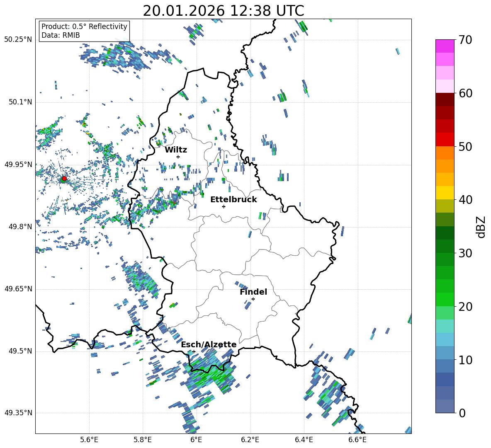Click the Findel city label
This screenshot has width=491, height=448.
tap(253, 292)
